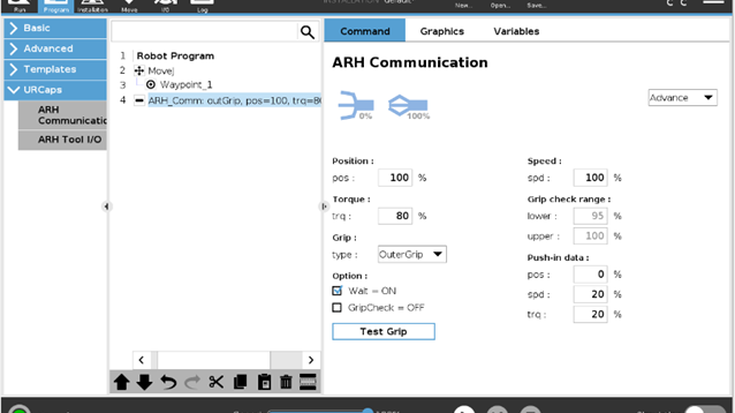This screenshot has width=735, height=413.
Task: Click the suppress node icon
Action: [308, 382]
